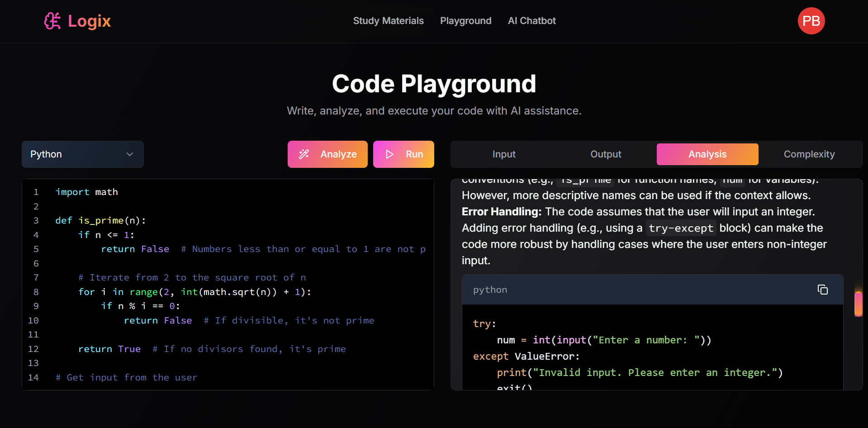Click the Logix brand link in the header

coord(77,21)
